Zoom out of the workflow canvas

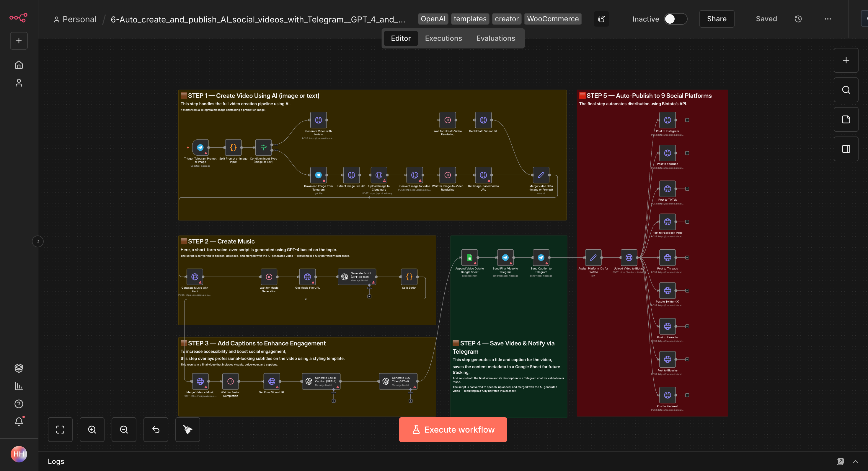click(124, 430)
